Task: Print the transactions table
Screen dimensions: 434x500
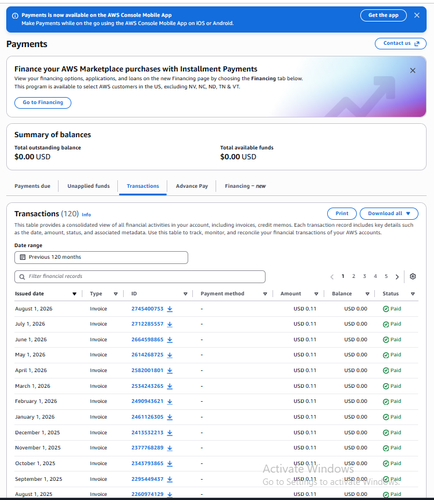Action: point(342,213)
